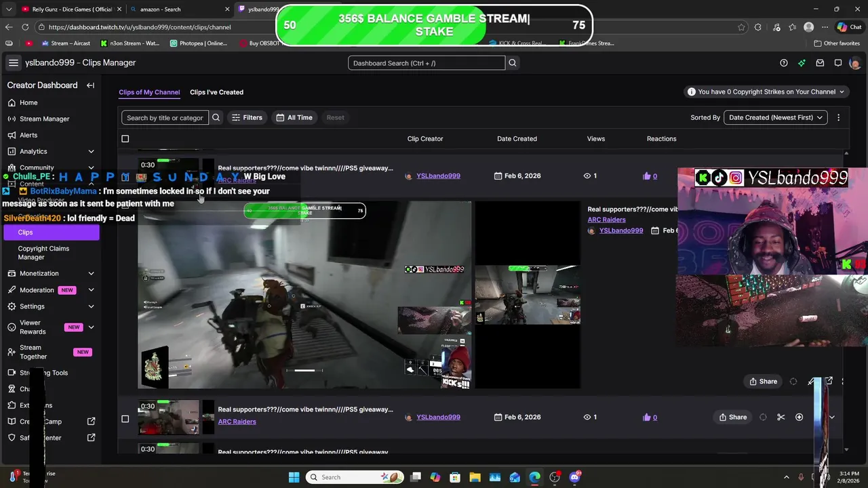Expand the Copyright Strikes notice dropdown
Screen dimensions: 868x488
click(x=766, y=92)
